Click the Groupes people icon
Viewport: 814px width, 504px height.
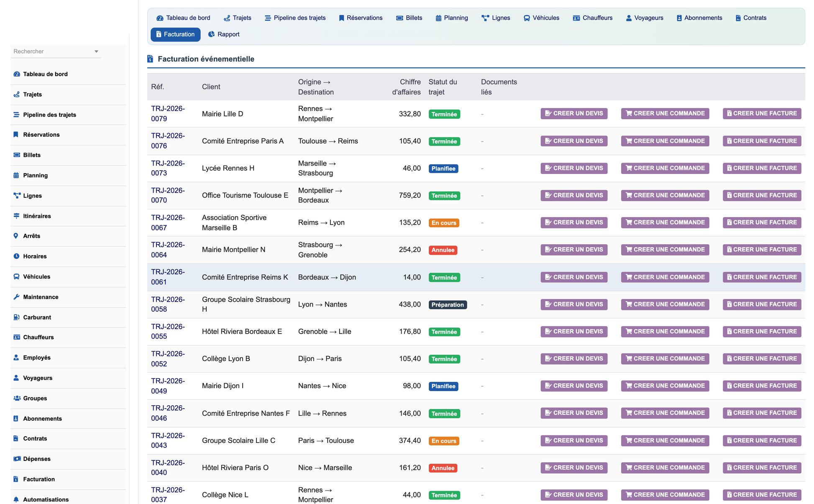pyautogui.click(x=17, y=398)
